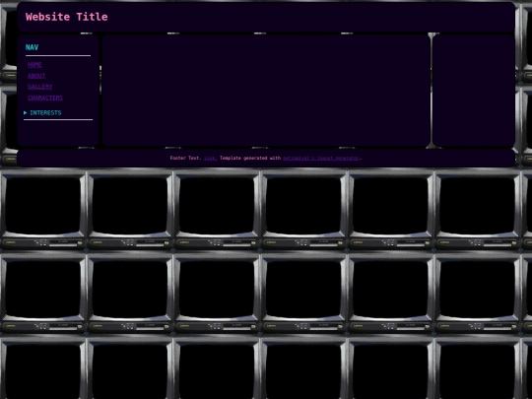Click the footer 'Link.' hyperlink
Viewport: 532px width, 399px height.
click(211, 158)
